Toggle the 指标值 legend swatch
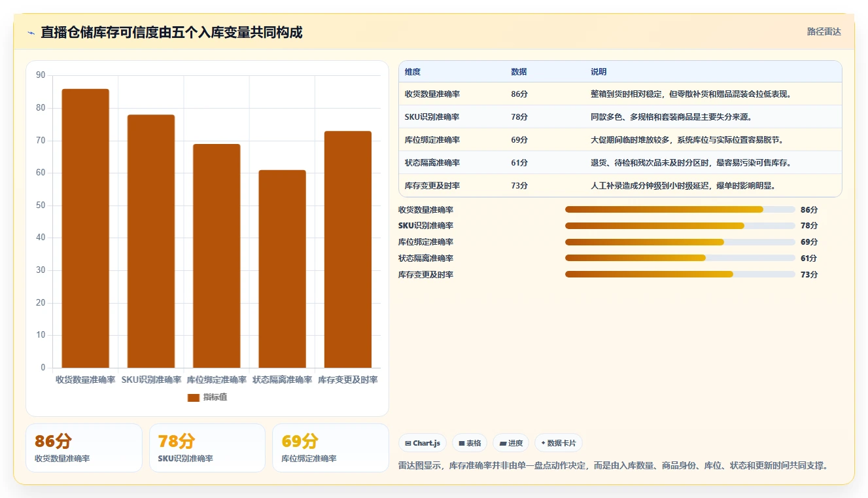 click(x=193, y=397)
